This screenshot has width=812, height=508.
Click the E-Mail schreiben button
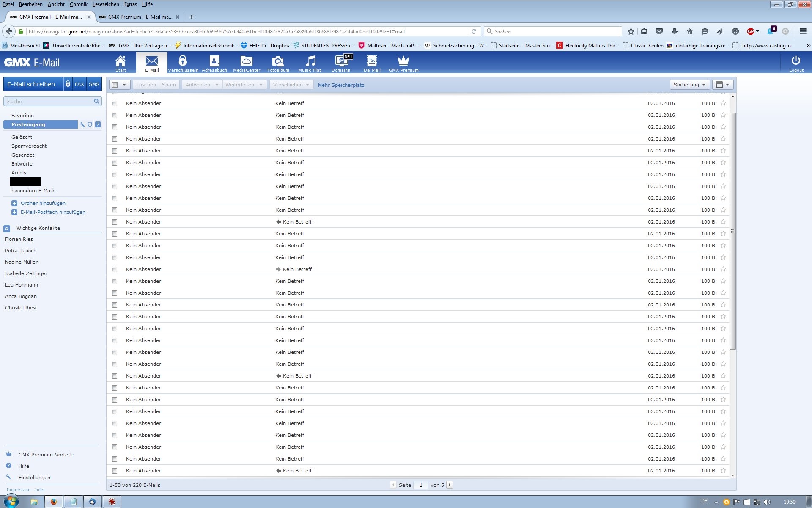(31, 84)
